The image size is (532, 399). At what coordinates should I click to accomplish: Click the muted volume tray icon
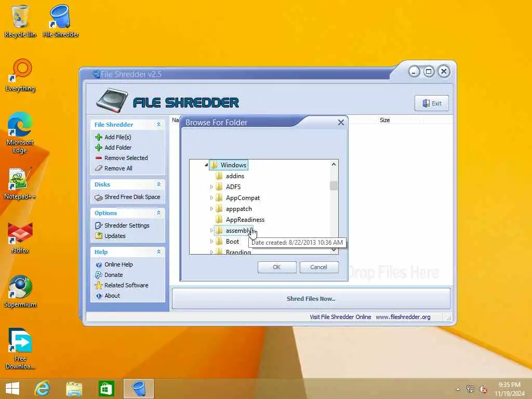pos(483,389)
